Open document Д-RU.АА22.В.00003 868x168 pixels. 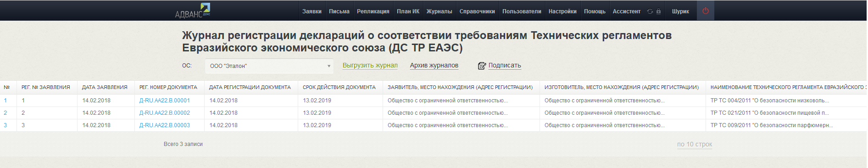click(x=165, y=125)
